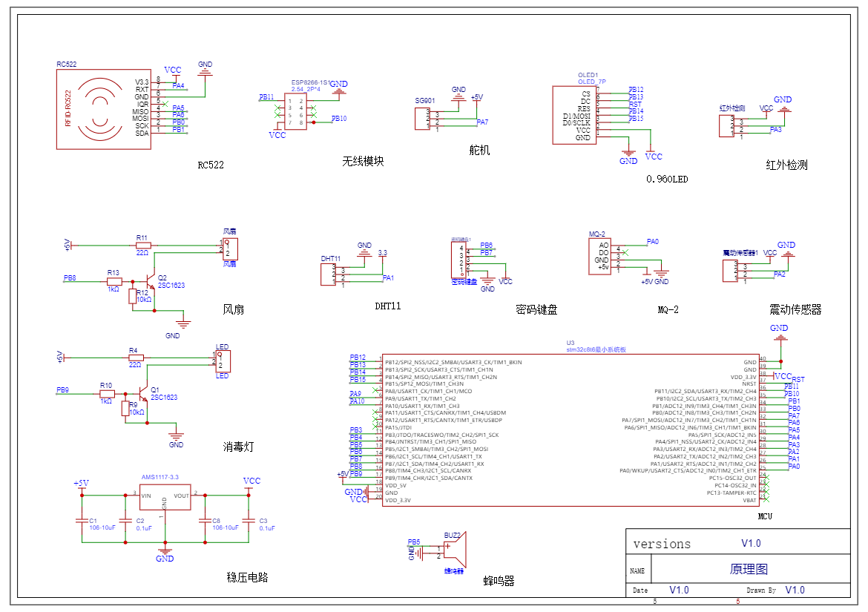This screenshot has width=868, height=612.
Task: Select the 震动传感器 vibration sensor connector
Action: point(730,271)
